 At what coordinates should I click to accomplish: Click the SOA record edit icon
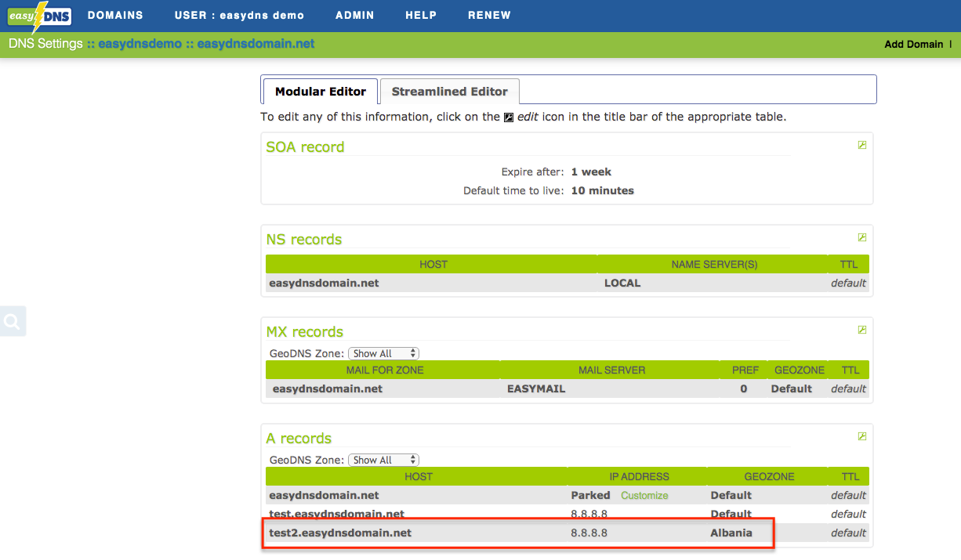click(862, 145)
